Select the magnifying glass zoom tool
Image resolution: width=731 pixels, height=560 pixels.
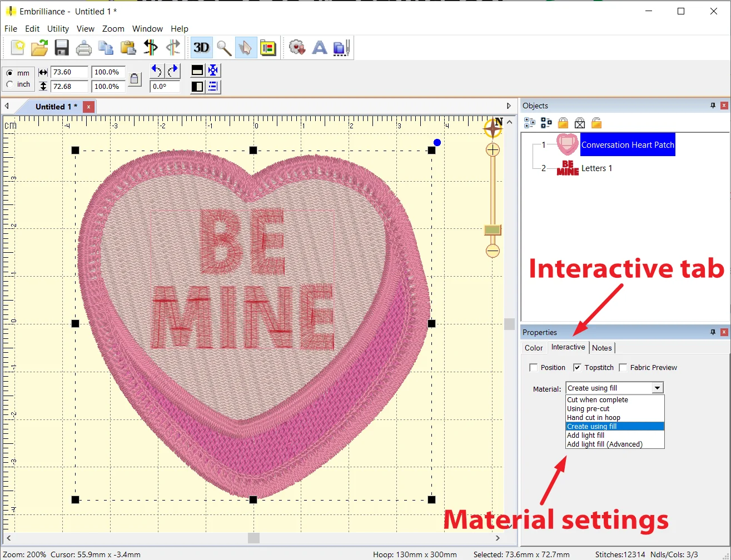point(224,48)
